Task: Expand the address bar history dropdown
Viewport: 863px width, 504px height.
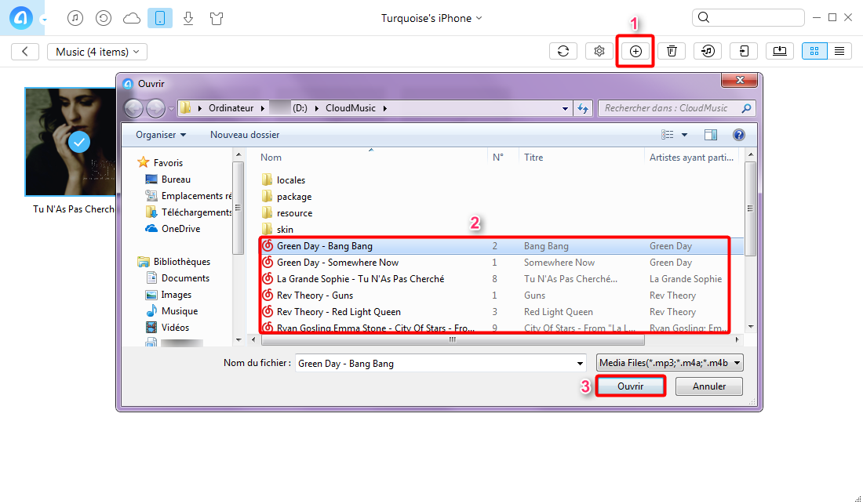Action: pyautogui.click(x=565, y=108)
